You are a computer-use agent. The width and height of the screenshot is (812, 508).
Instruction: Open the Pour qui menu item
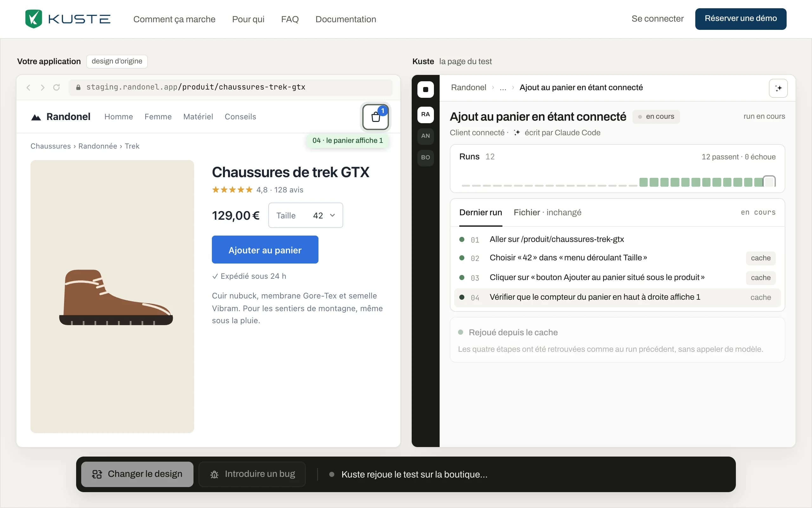248,19
